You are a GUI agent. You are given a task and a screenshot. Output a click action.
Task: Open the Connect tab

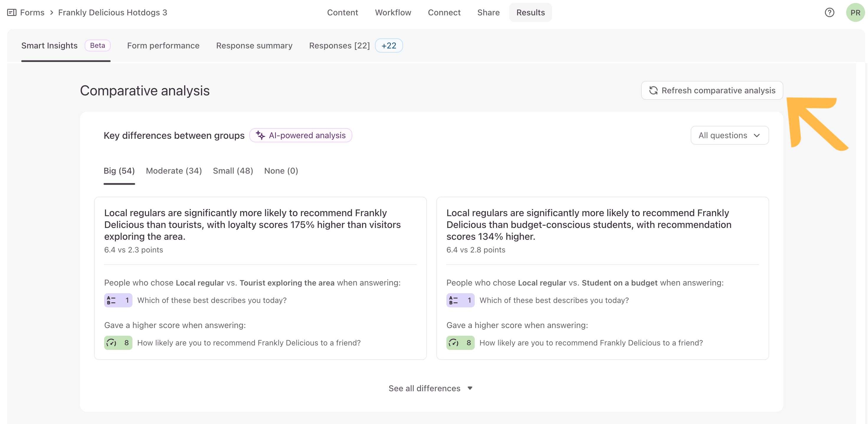(444, 12)
